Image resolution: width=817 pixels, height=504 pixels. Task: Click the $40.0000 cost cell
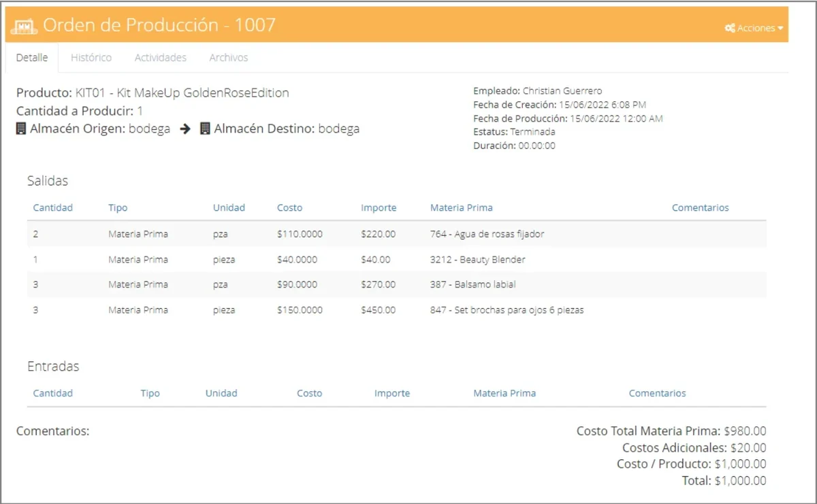pyautogui.click(x=297, y=260)
